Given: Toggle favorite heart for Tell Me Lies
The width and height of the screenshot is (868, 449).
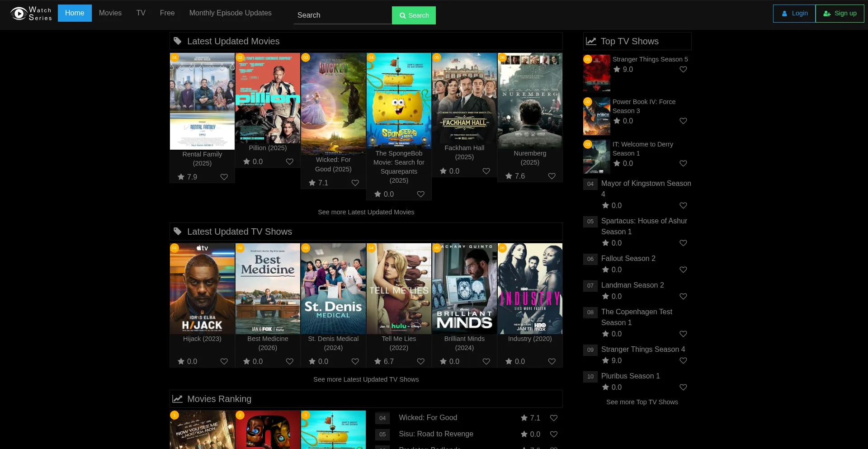Looking at the screenshot, I should pos(420,361).
